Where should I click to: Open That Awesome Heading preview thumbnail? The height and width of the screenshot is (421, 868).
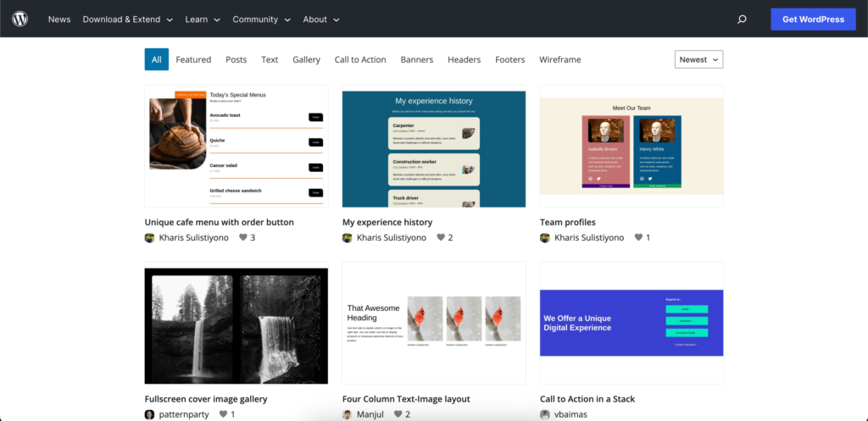pyautogui.click(x=434, y=323)
